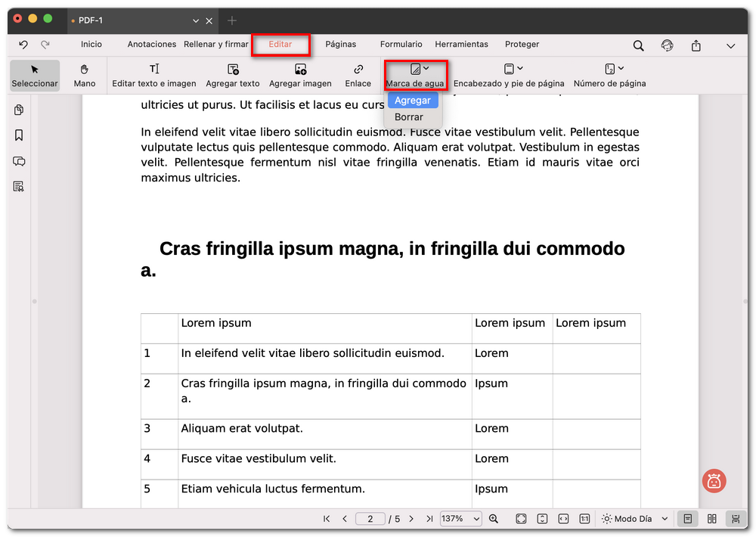Viewport: 756px width, 537px height.
Task: Open the red AI assistant robot button
Action: pos(714,480)
